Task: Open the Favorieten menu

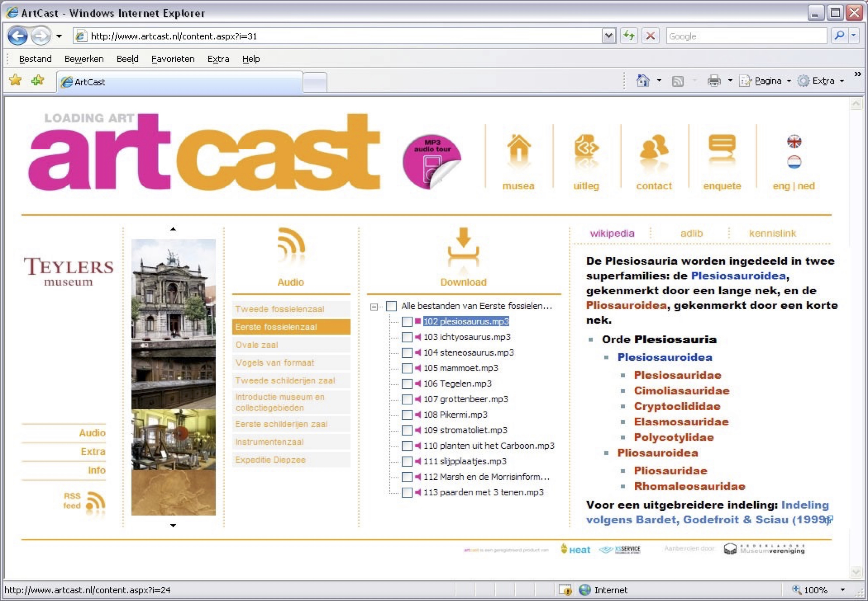Action: click(173, 59)
